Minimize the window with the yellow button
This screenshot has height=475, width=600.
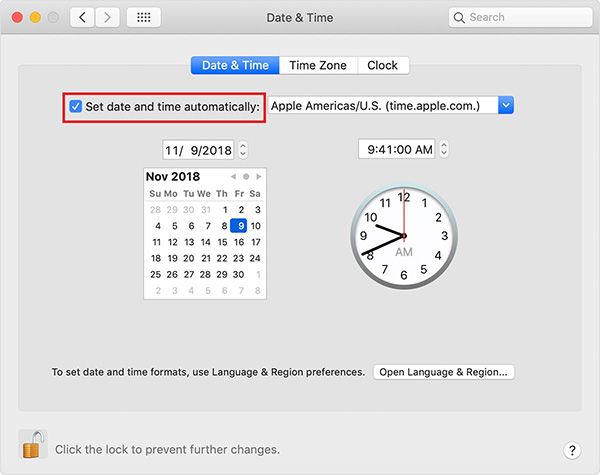35,17
